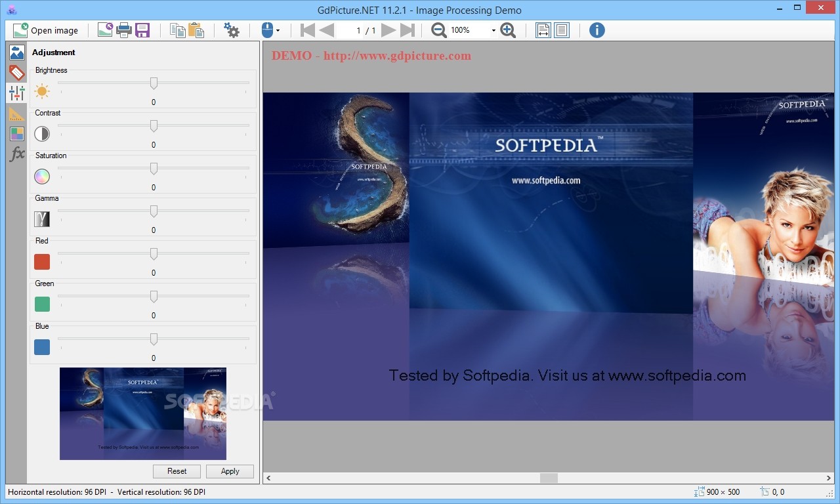Click the horizontal scrollbar thumb

[549, 478]
